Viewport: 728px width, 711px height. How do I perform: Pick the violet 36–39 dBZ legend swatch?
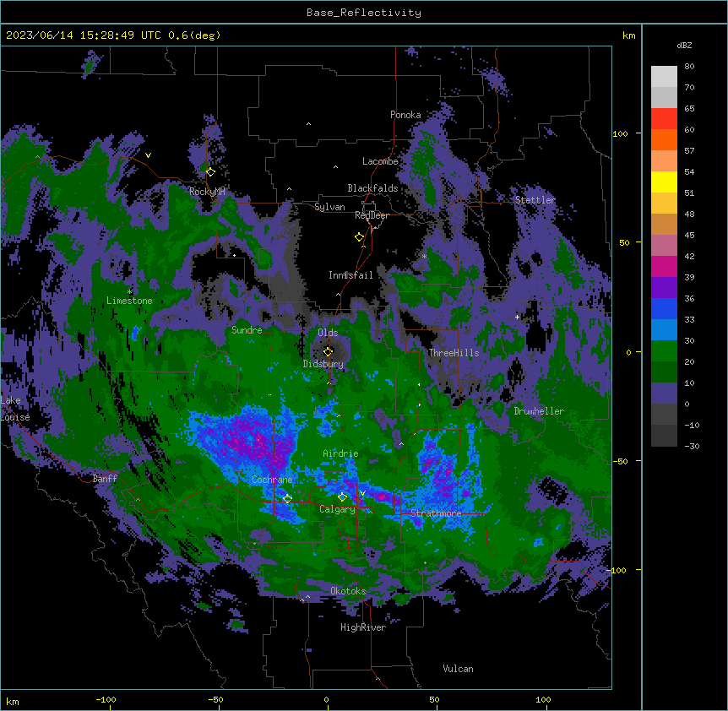[x=664, y=288]
